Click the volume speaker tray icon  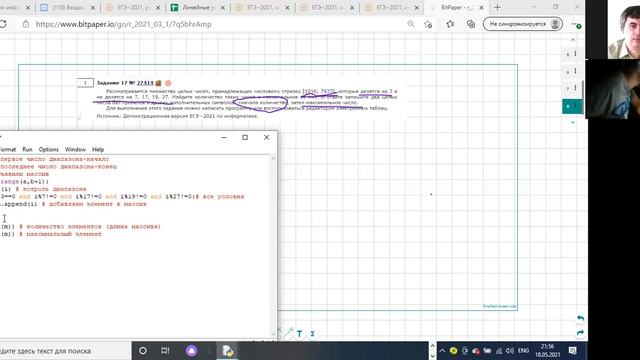(x=510, y=351)
